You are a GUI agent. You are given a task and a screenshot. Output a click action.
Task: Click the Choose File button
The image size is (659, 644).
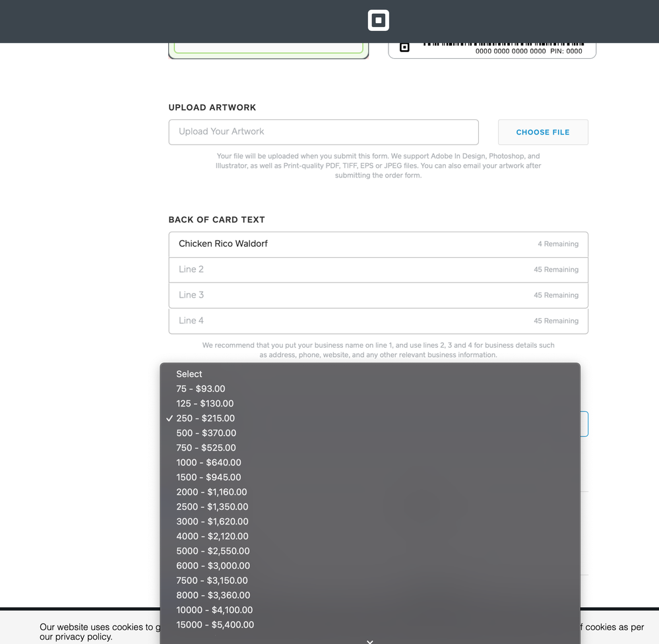click(542, 132)
